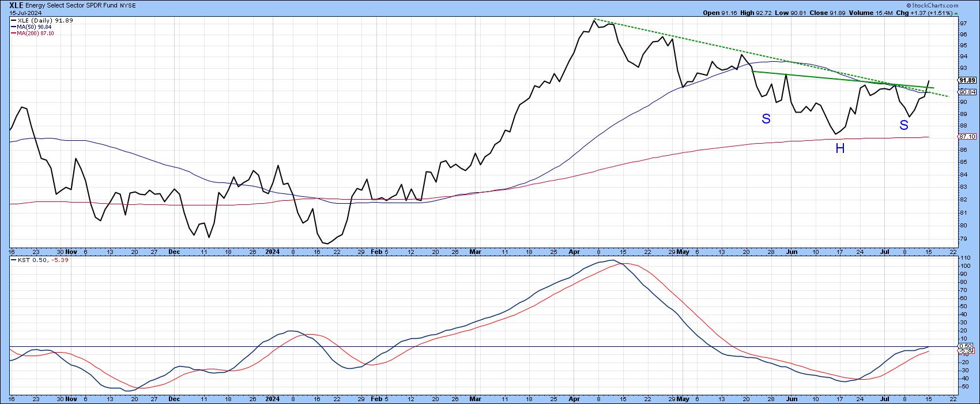Click the right shoulder "S" annotation near July
This screenshot has width=980, height=404.
click(x=904, y=125)
